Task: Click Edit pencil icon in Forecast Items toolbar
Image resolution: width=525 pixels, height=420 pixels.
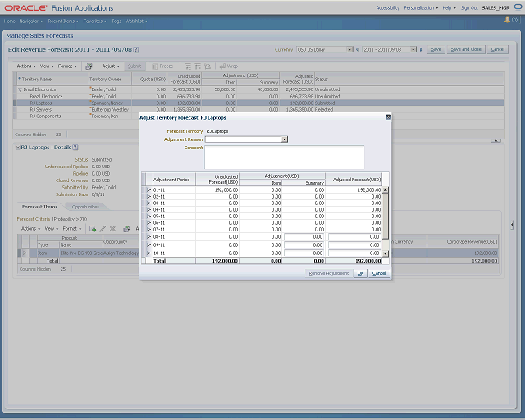Action: pos(103,229)
